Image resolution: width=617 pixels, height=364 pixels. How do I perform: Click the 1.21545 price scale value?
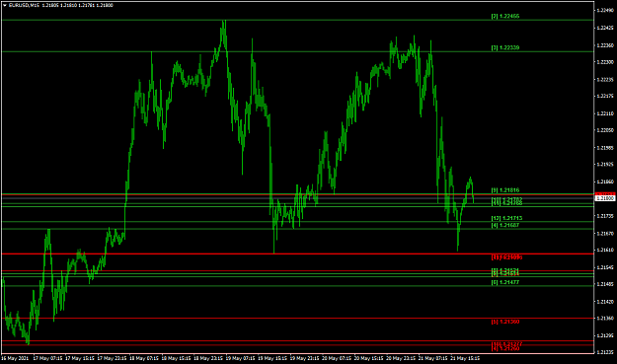pyautogui.click(x=605, y=267)
